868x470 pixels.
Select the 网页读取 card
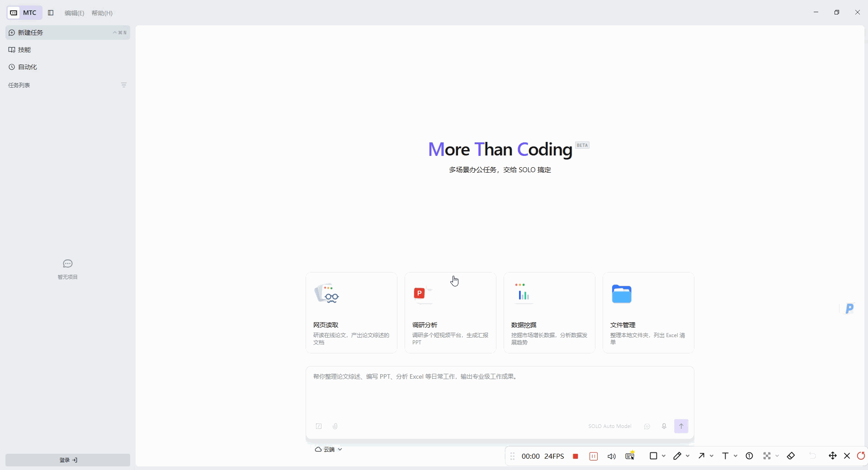[x=351, y=313]
